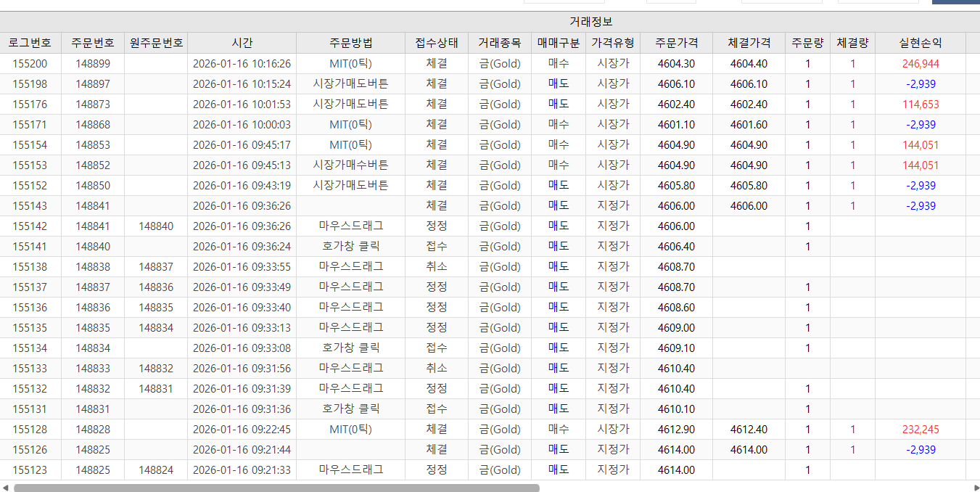Viewport: 980px width, 492px height.
Task: Click the timestamp 2026-01-16 10:16:26
Action: tap(242, 64)
